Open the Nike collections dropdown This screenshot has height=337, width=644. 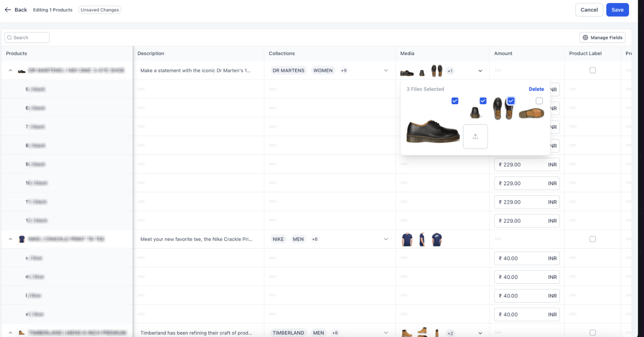pos(386,239)
